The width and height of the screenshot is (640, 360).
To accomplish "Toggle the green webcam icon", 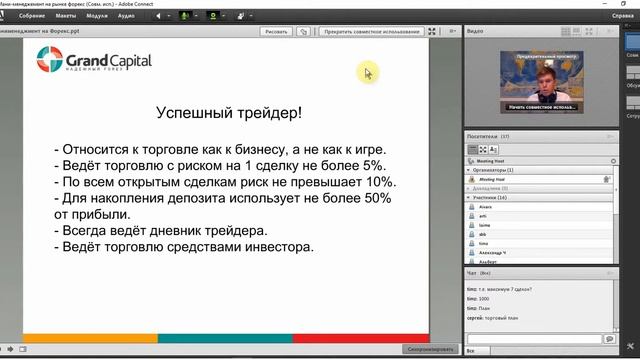I will coord(213,16).
